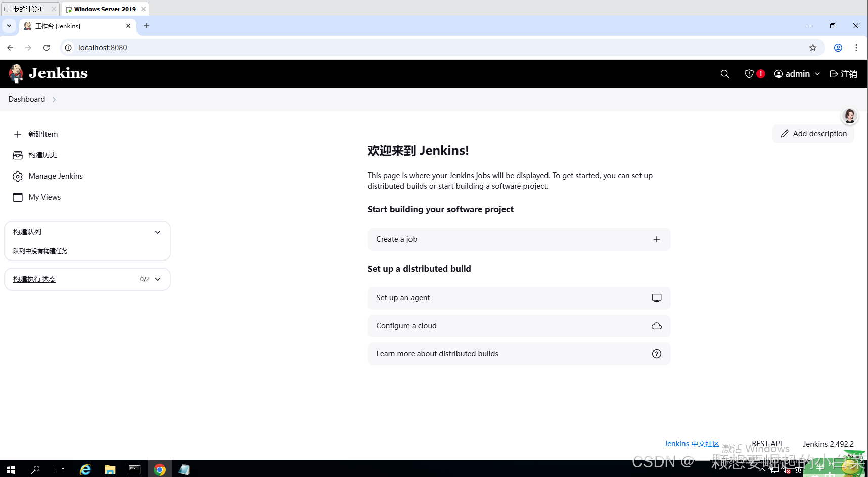Open the Chrome three-dot menu
The height and width of the screenshot is (477, 868).
click(856, 48)
